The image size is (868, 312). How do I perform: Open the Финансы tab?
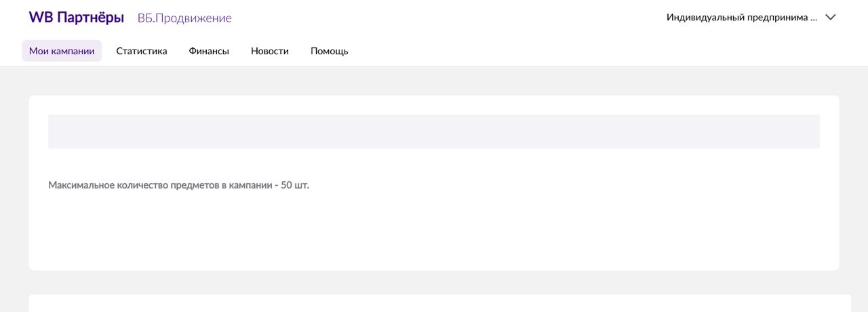tap(209, 51)
